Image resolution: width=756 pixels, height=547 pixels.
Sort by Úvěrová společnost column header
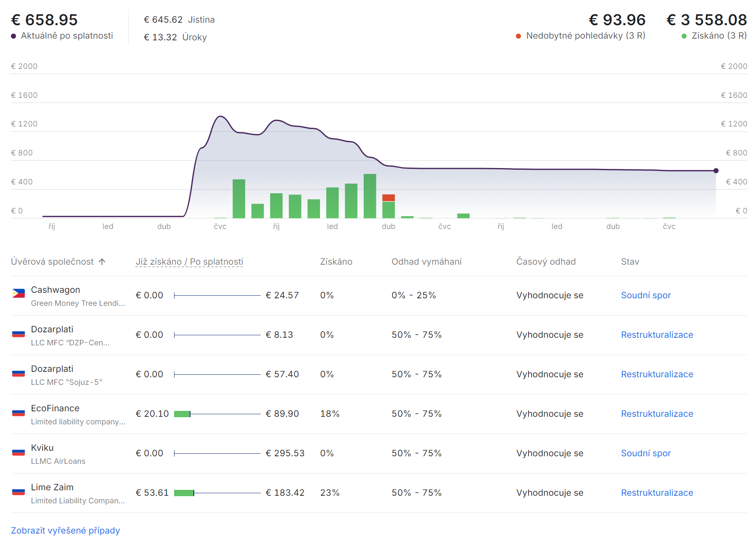click(52, 262)
